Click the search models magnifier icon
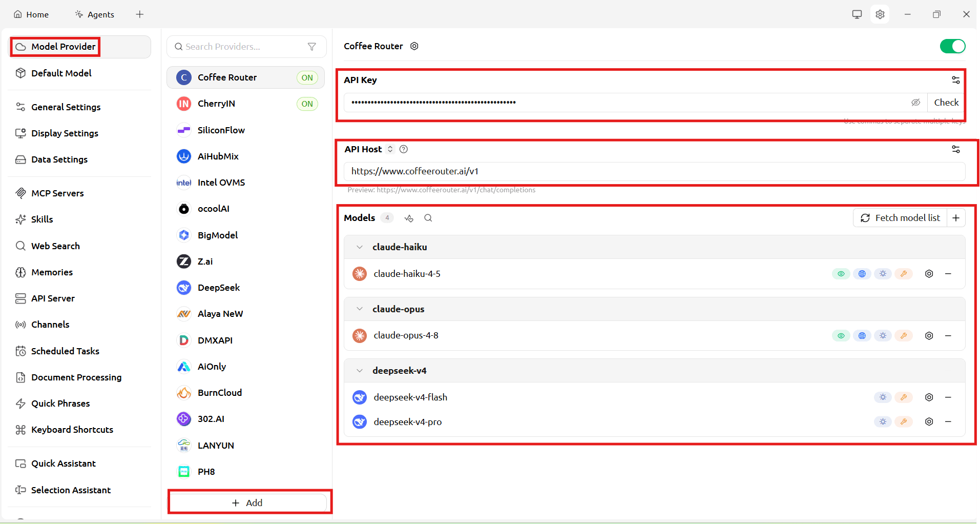This screenshot has width=980, height=524. point(428,218)
